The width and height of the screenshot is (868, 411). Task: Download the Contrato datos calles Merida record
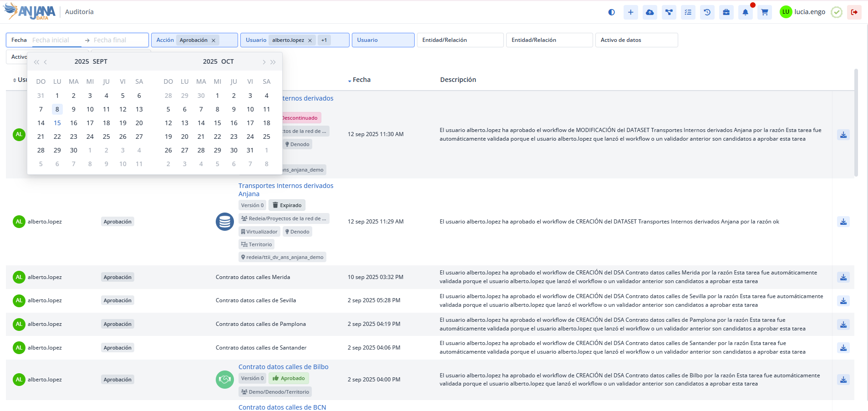(x=843, y=277)
